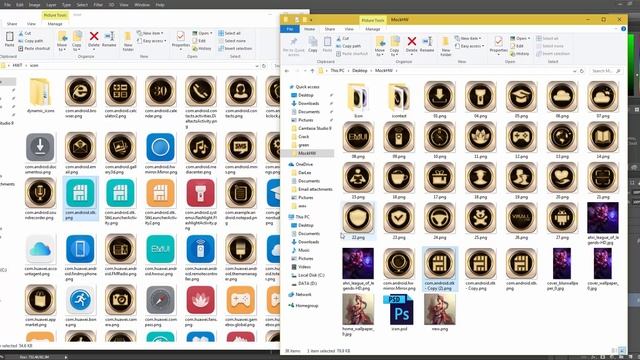This screenshot has width=640, height=360.
Task: Click Paste shortcut in the left window ribbon
Action: [x=34, y=49]
